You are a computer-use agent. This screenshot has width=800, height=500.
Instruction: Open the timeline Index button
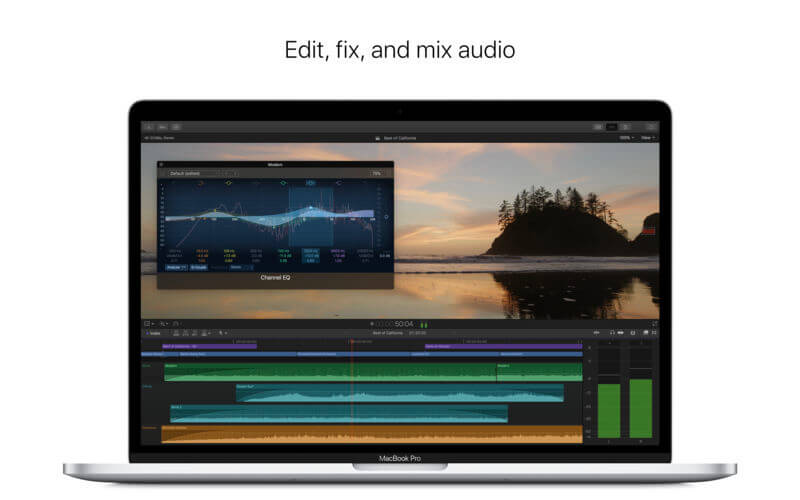[154, 333]
